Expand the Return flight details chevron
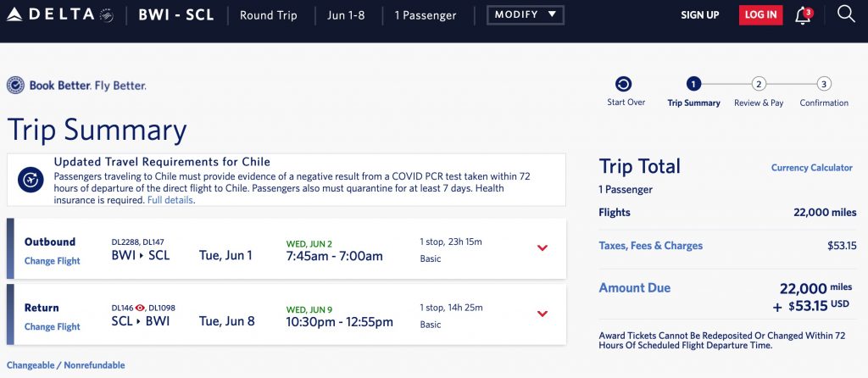 tap(542, 314)
